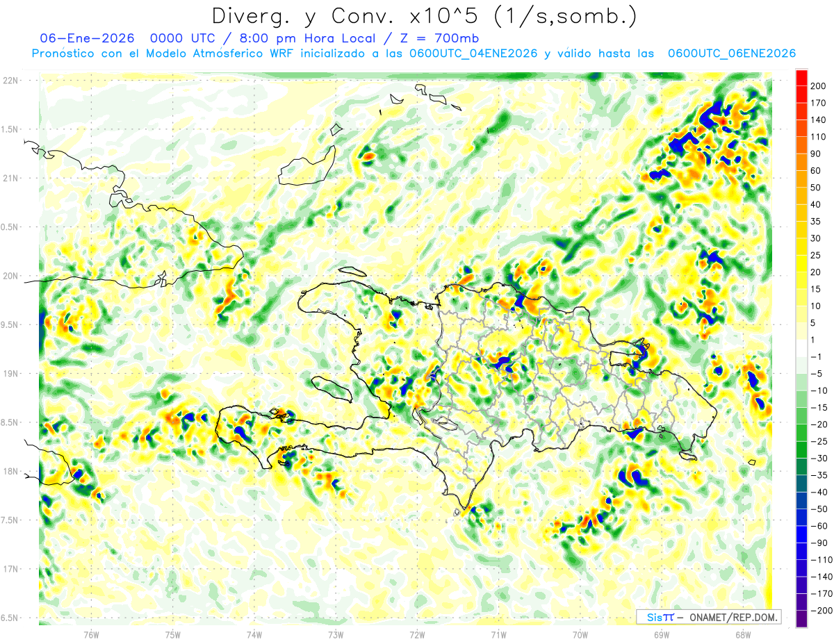Click the -60 value on the color scale
The image size is (834, 644).
tap(818, 526)
